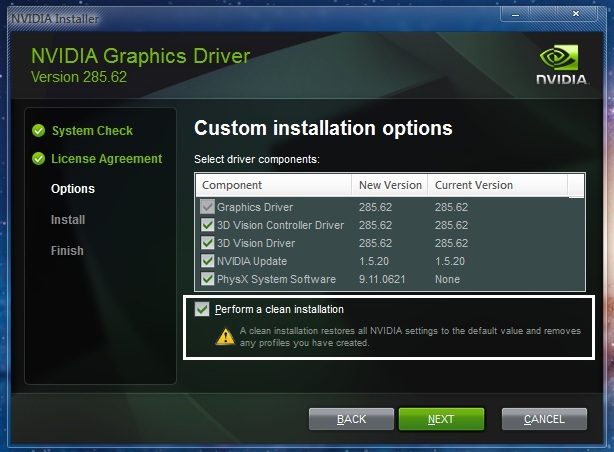Screen dimensions: 614x452
Task: Click the Current Version column header
Action: pos(474,185)
